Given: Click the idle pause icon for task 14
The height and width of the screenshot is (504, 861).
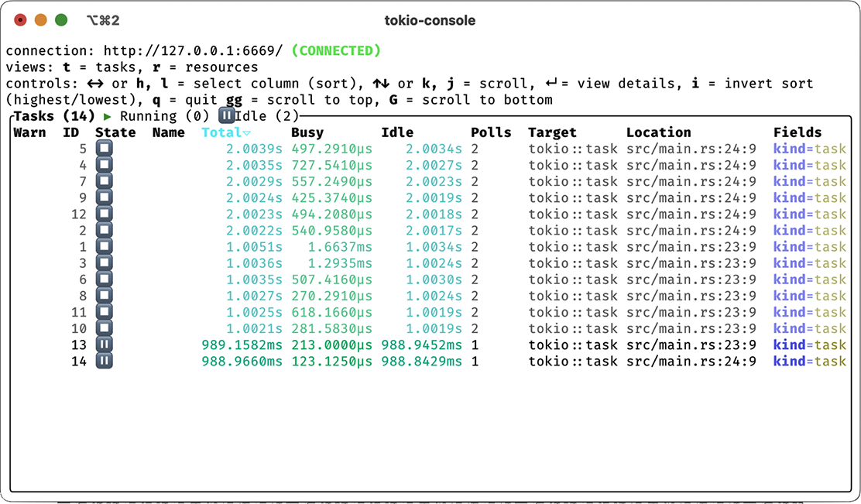Looking at the screenshot, I should point(105,361).
